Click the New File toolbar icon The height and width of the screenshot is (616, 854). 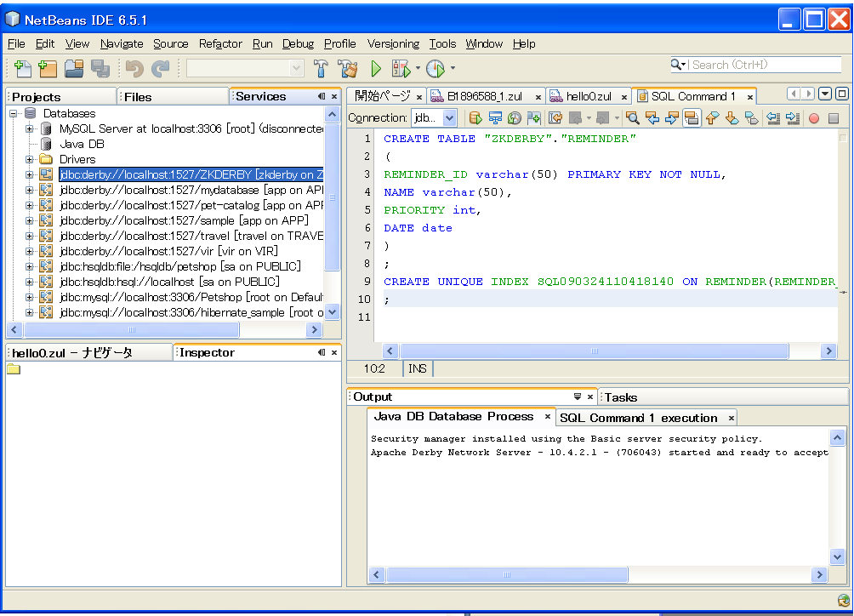[x=23, y=69]
